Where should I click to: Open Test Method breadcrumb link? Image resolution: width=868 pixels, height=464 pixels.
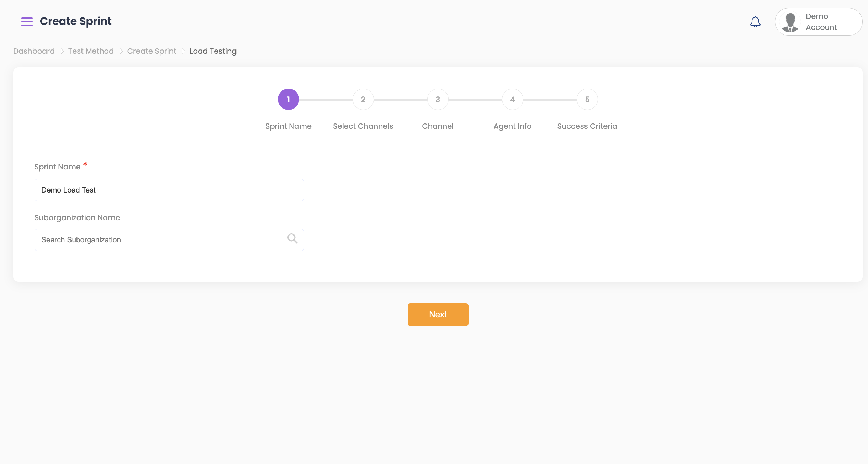click(x=91, y=51)
